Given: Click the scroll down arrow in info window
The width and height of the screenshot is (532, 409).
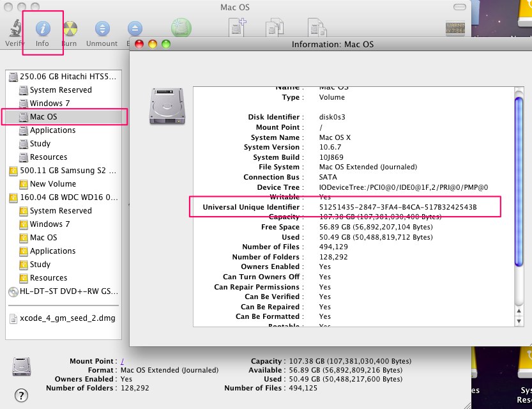Looking at the screenshot, I should click(519, 321).
